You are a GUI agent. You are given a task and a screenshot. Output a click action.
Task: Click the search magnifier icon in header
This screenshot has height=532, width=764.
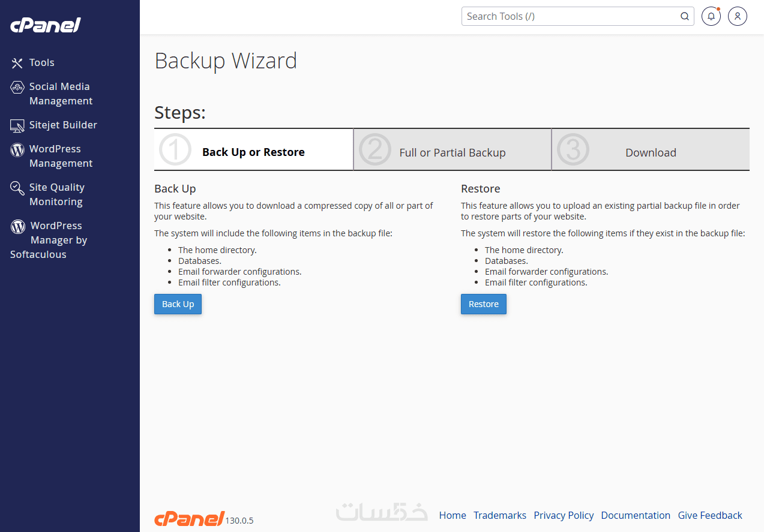point(685,16)
